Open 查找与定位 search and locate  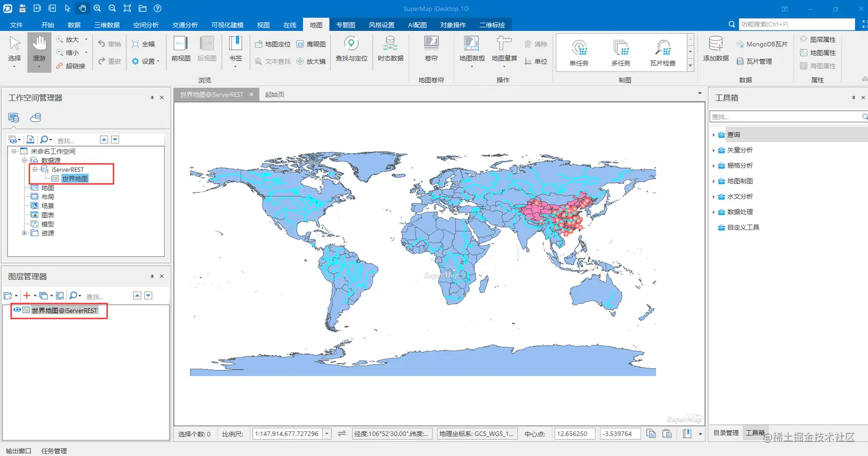351,49
